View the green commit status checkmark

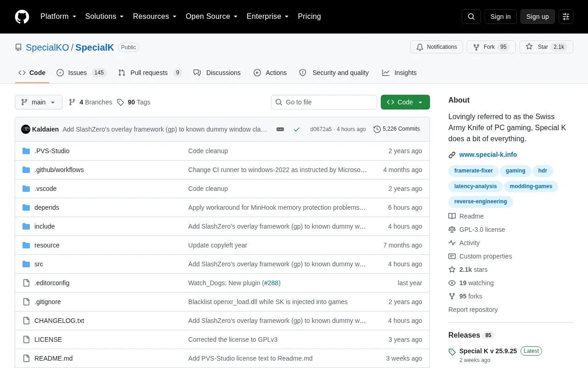(x=297, y=129)
